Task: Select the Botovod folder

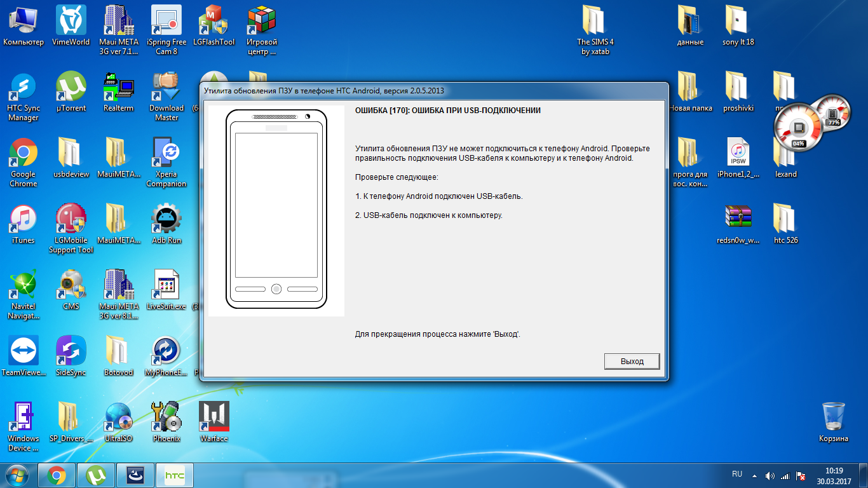Action: (x=119, y=356)
